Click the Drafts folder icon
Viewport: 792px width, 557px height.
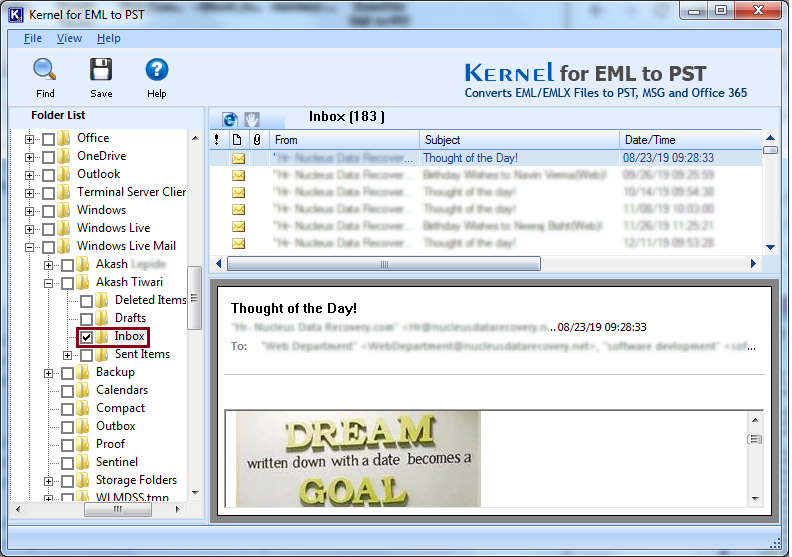pos(102,318)
